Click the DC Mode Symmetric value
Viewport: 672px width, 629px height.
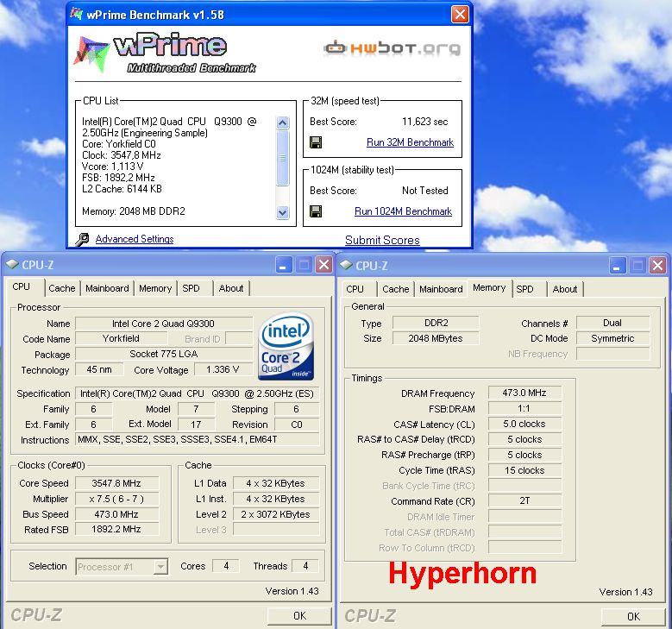[612, 338]
